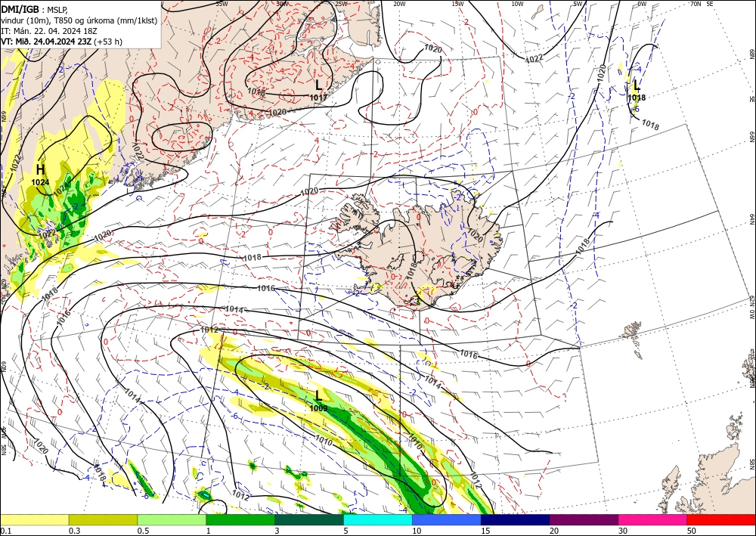Viewport: 756px width, 536px height.
Task: Click the 0.5 value under the legend bar
Action: [143, 531]
